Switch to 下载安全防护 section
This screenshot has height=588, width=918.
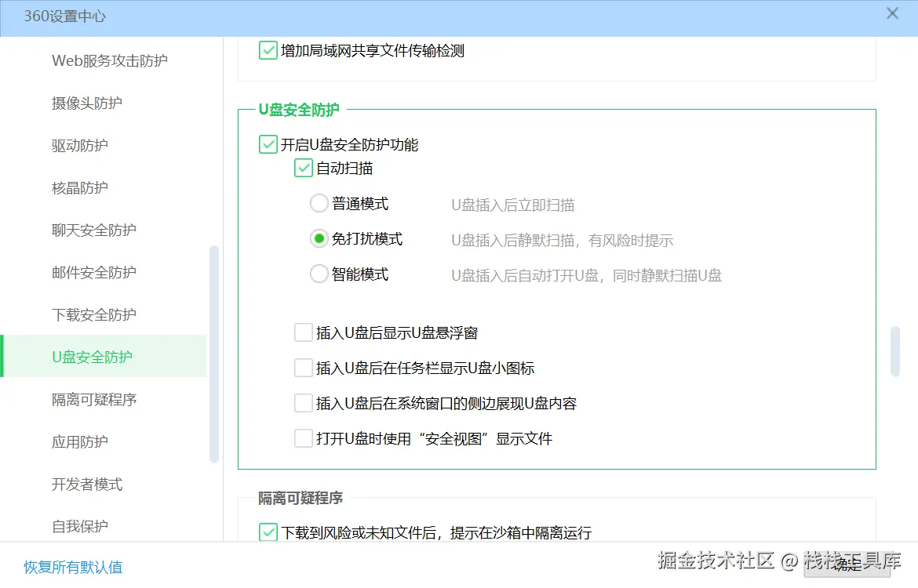(93, 314)
